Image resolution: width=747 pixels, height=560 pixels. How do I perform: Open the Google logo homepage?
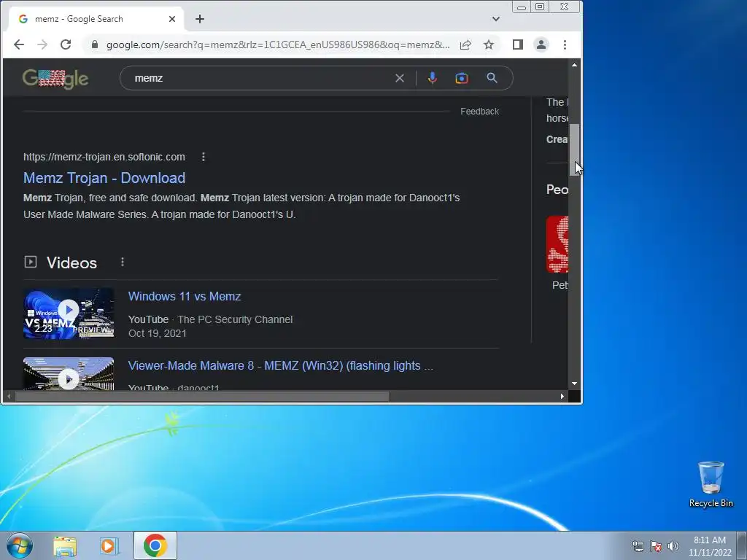click(55, 79)
